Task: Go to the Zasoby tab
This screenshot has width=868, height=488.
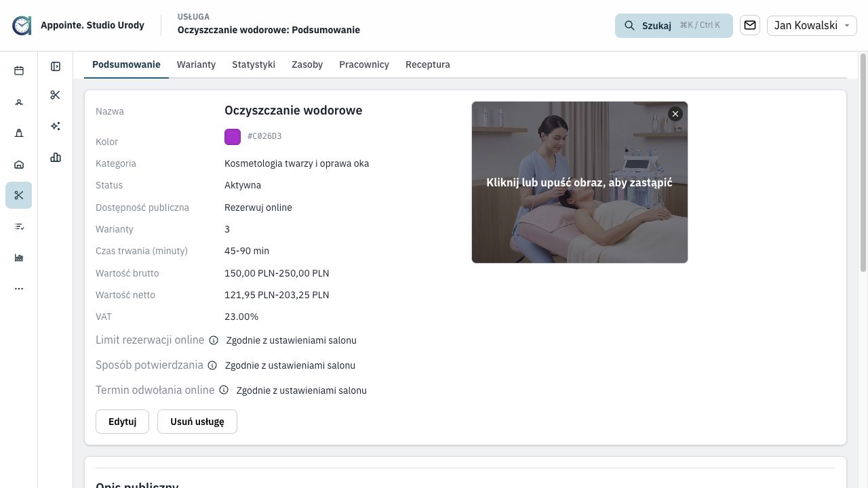Action: [307, 64]
